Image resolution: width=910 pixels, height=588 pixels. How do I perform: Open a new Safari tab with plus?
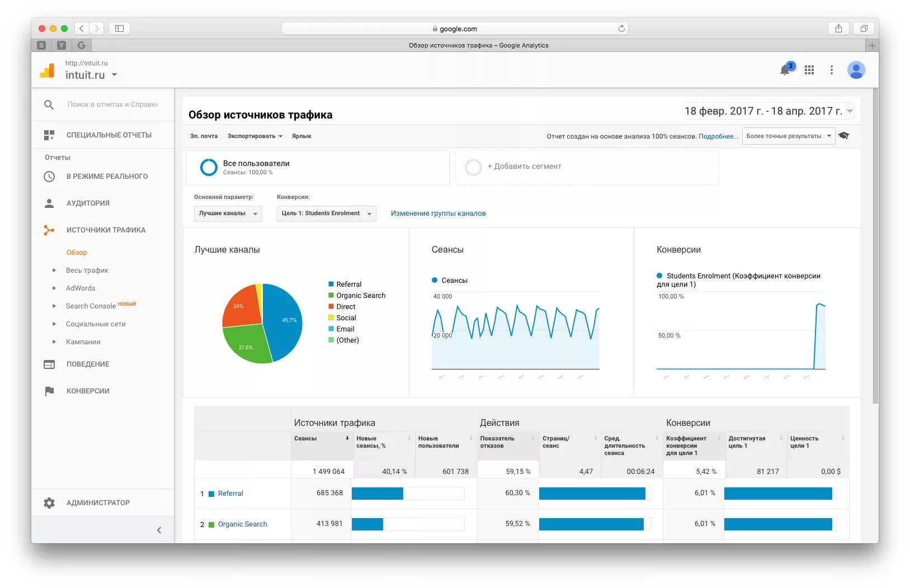coord(872,45)
